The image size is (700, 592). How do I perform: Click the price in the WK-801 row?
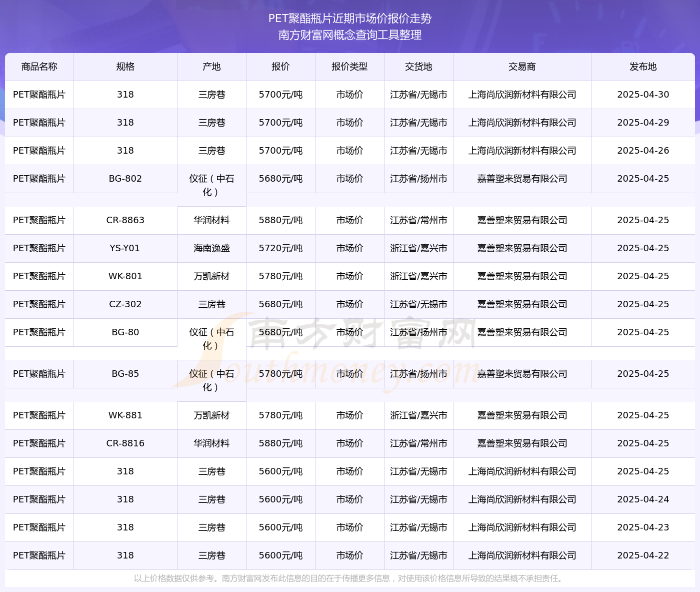tap(280, 276)
